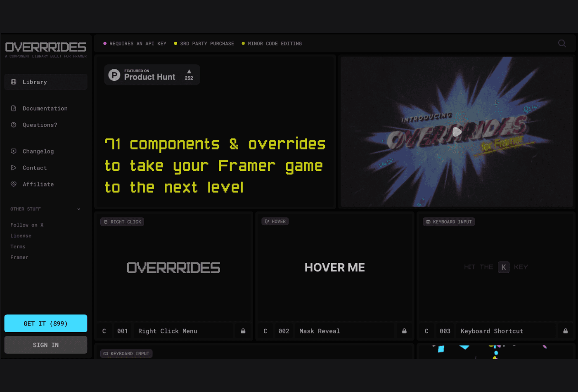Click the Affiliate heart icon
Image resolution: width=578 pixels, height=392 pixels.
tap(14, 184)
